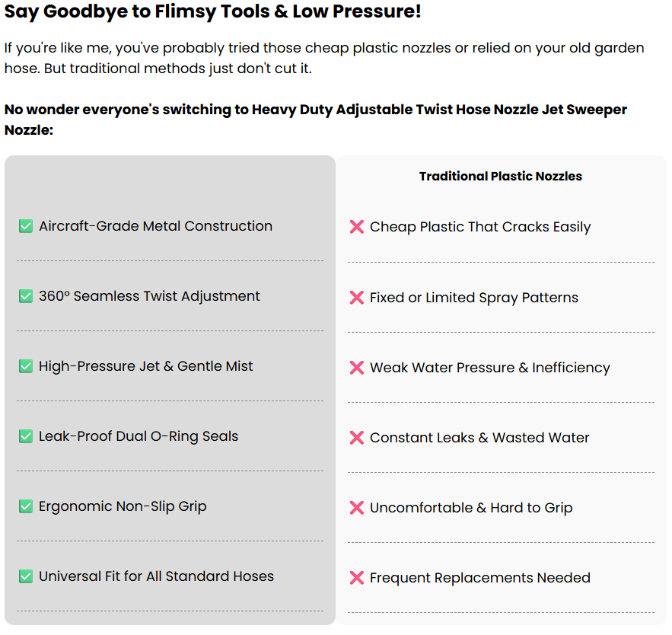Select the checkmark by Universal Fit for All Standard Hoses
The image size is (672, 635).
(26, 576)
